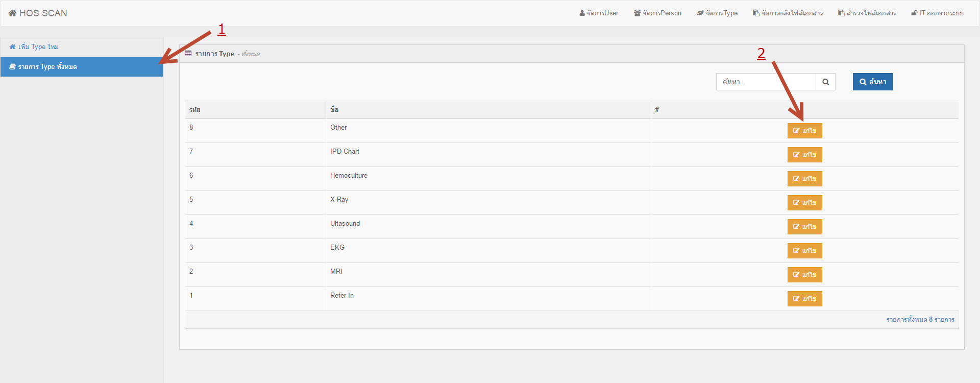The height and width of the screenshot is (383, 980).
Task: Click the magnifier icon beside the search box
Action: pos(825,82)
